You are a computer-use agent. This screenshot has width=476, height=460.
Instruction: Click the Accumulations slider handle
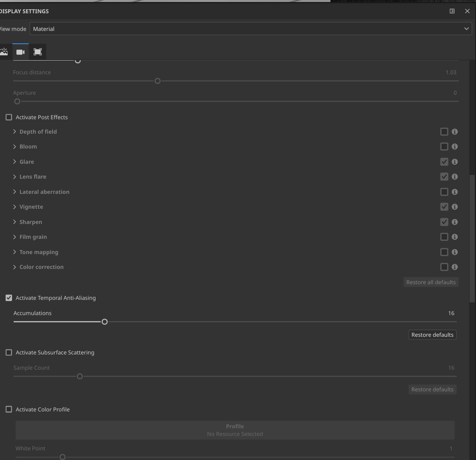(x=104, y=322)
